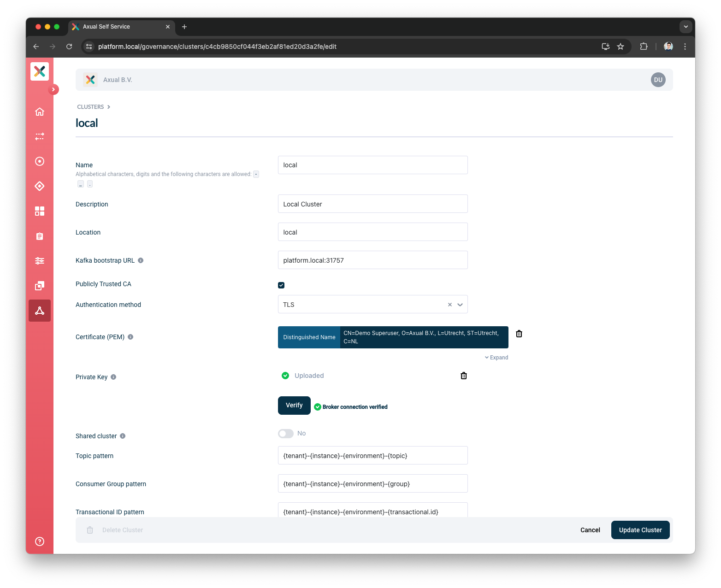Viewport: 721px width, 588px height.
Task: Bookmark page with star icon
Action: pyautogui.click(x=621, y=47)
